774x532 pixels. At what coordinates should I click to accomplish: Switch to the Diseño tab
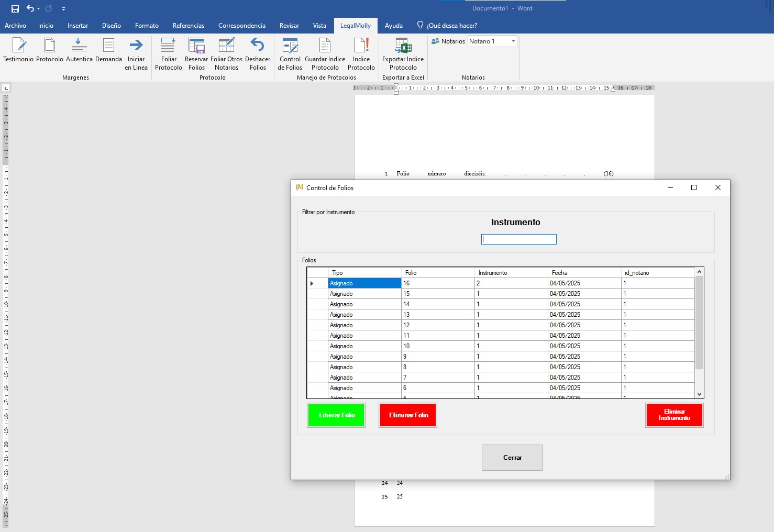(112, 26)
